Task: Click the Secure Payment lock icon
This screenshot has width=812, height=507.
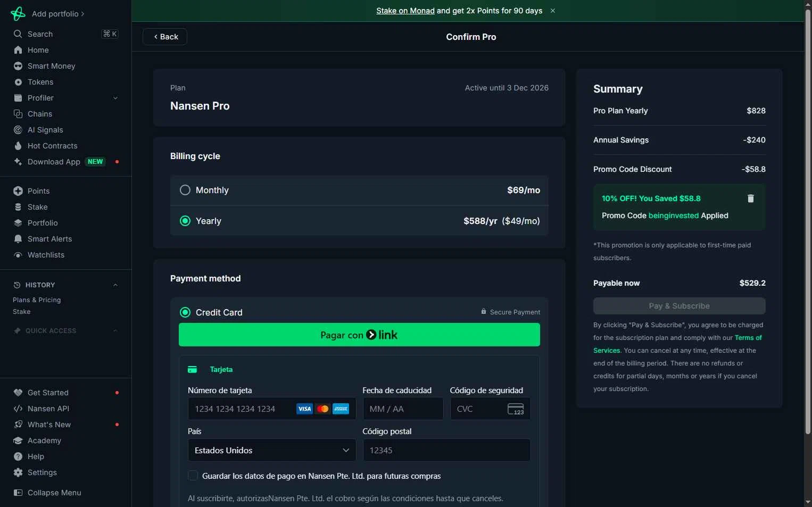Action: tap(484, 312)
